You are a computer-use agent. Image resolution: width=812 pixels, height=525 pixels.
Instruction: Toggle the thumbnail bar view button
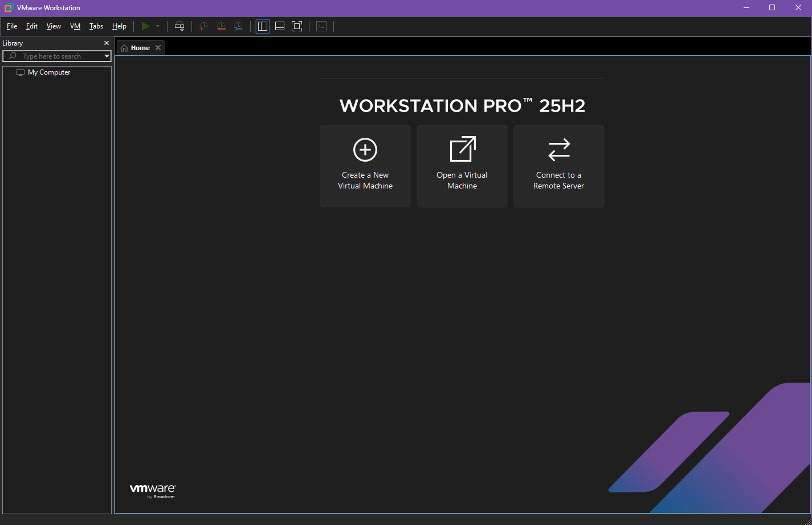click(x=280, y=26)
